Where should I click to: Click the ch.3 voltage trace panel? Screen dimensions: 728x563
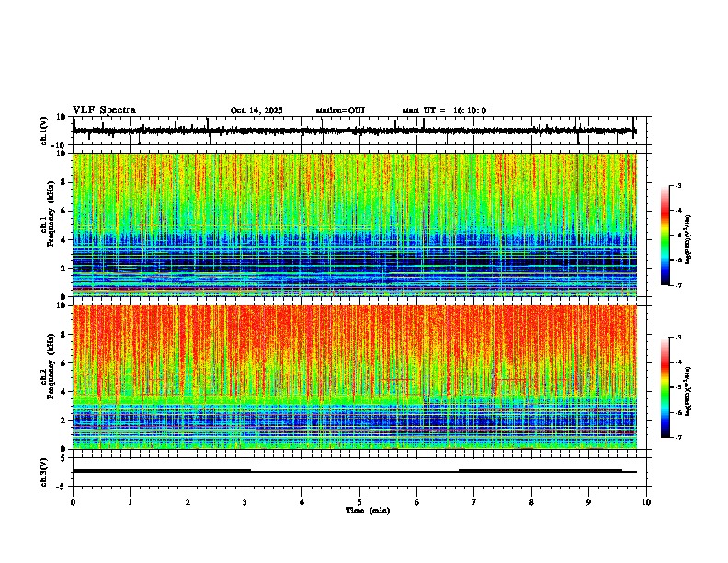pos(359,472)
